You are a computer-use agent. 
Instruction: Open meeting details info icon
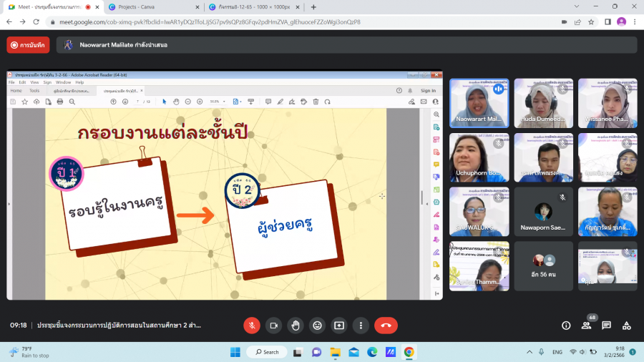566,326
